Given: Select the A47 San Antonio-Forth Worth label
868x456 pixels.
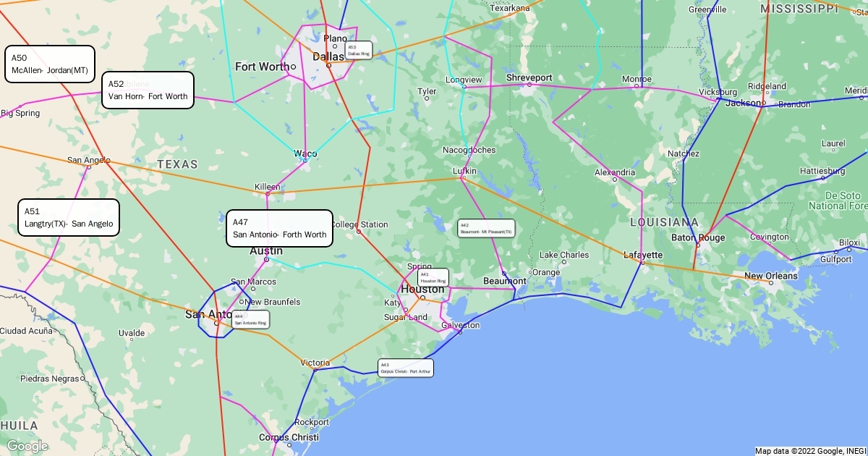Looking at the screenshot, I should point(279,228).
